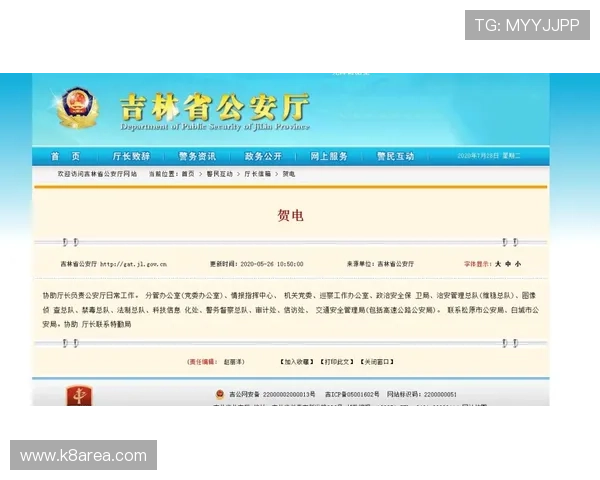Click the 警民互动 breadcrumb link

point(220,174)
